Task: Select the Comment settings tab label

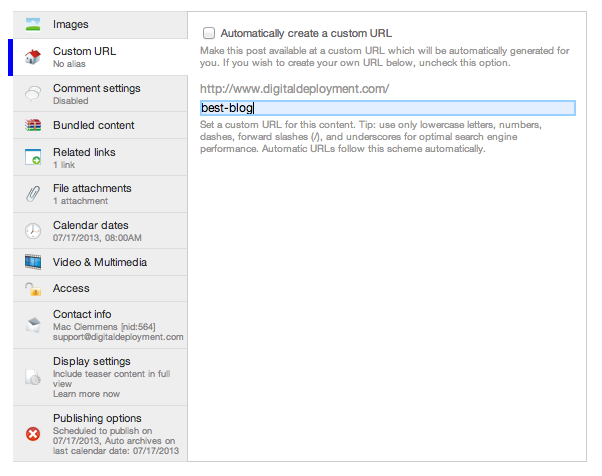Action: 97,88
